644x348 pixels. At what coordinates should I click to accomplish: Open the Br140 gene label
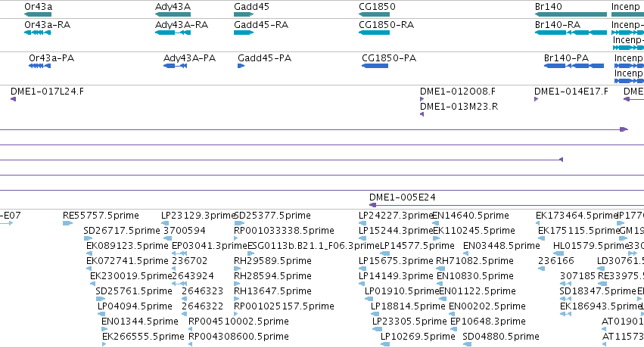point(549,7)
